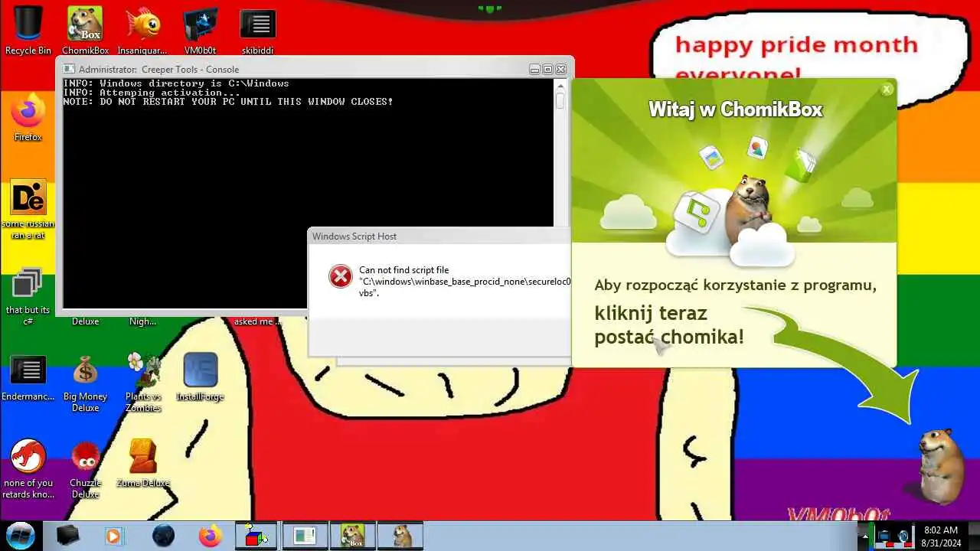Select the VM0b0t desktop icon
The height and width of the screenshot is (551, 980).
coord(201,31)
